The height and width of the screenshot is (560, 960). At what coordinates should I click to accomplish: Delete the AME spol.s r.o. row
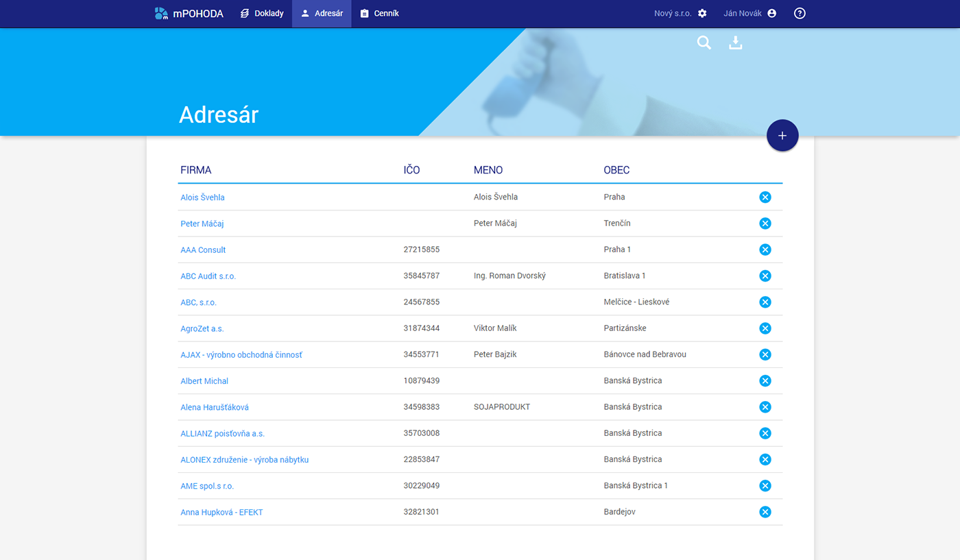[x=765, y=486]
